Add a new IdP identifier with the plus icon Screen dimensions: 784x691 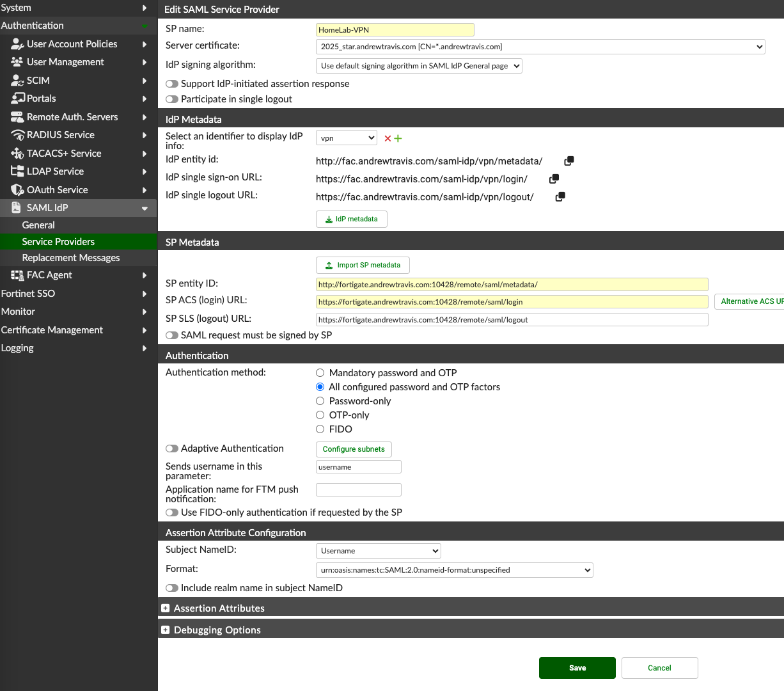396,137
